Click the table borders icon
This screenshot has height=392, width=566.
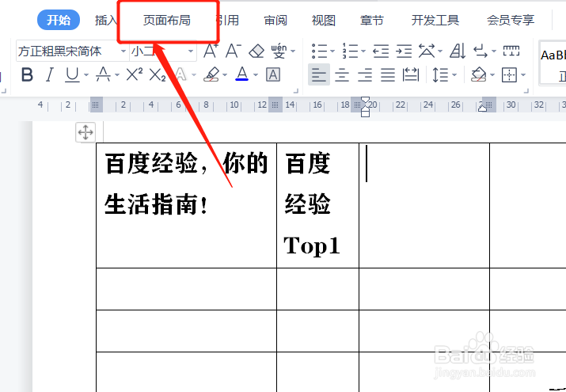click(509, 75)
